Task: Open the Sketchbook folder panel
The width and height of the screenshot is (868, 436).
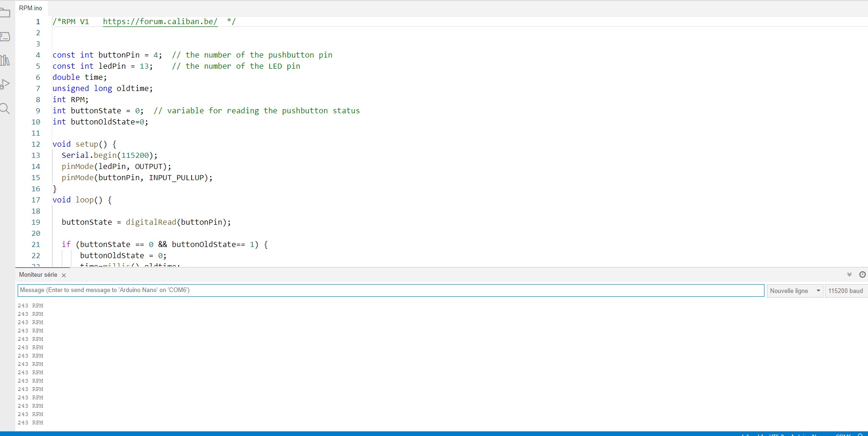Action: pos(5,13)
